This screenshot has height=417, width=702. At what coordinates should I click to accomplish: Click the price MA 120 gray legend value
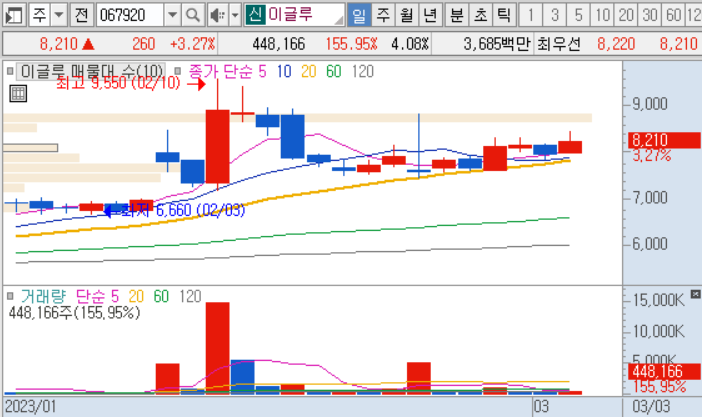tap(363, 71)
